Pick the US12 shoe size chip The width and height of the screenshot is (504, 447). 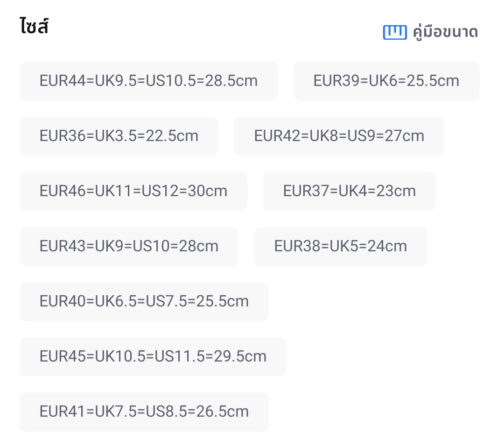133,191
